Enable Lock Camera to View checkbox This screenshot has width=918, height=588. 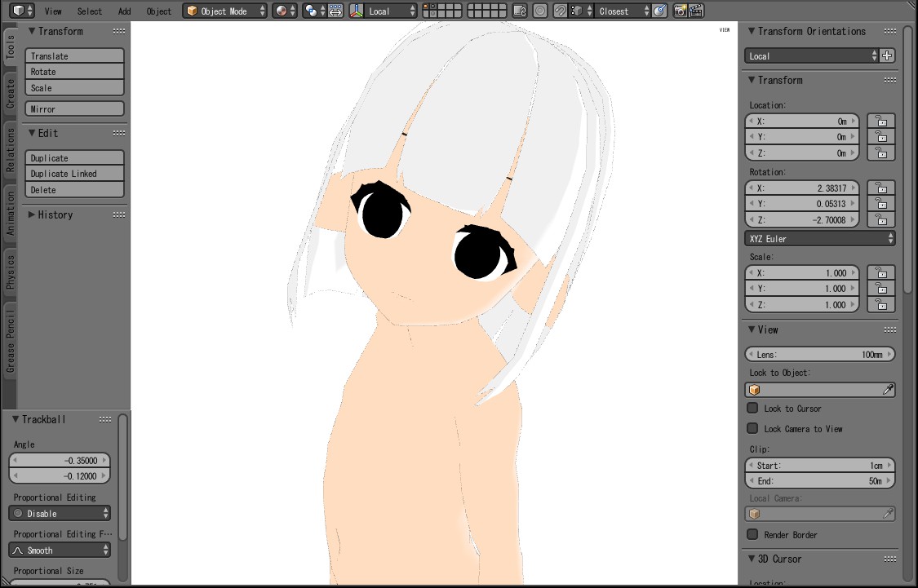pyautogui.click(x=752, y=428)
